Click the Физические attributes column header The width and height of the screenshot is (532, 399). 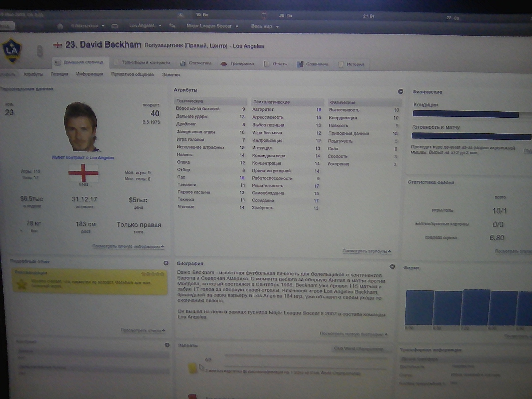coord(365,102)
